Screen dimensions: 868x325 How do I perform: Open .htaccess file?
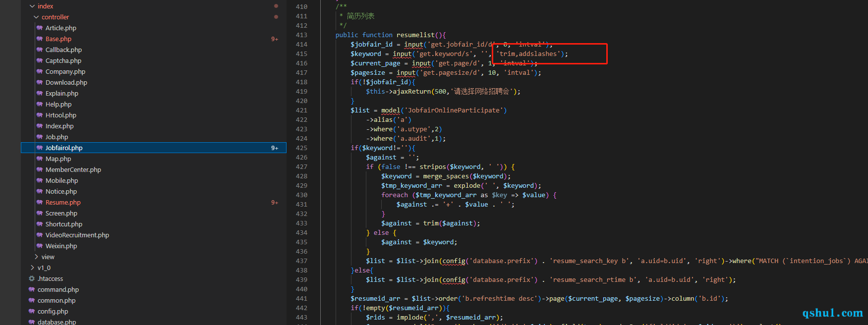[x=51, y=278]
